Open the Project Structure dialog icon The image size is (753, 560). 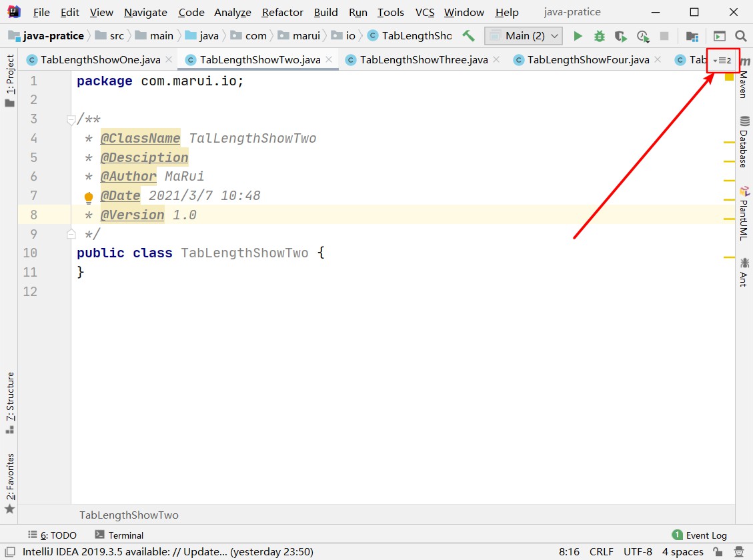(692, 36)
